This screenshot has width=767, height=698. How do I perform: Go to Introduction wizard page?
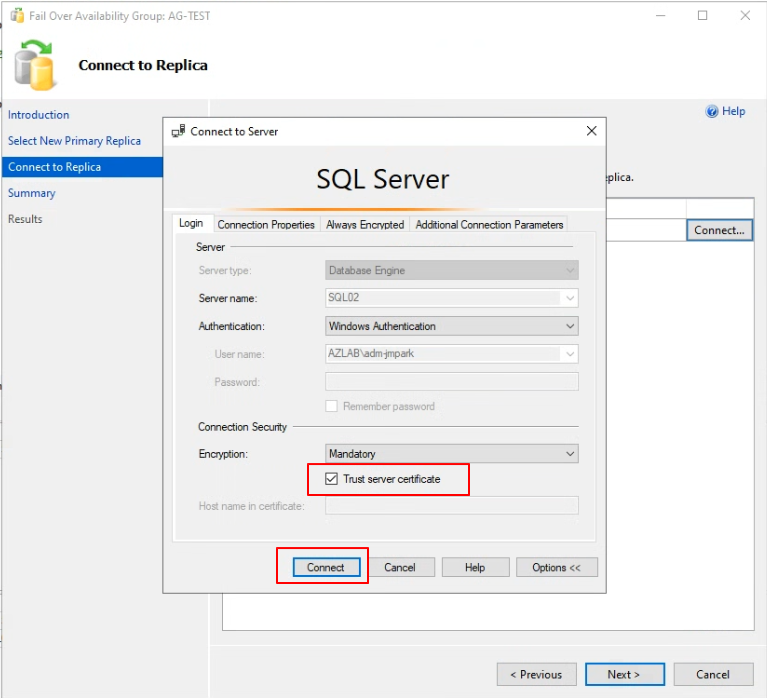pos(39,115)
